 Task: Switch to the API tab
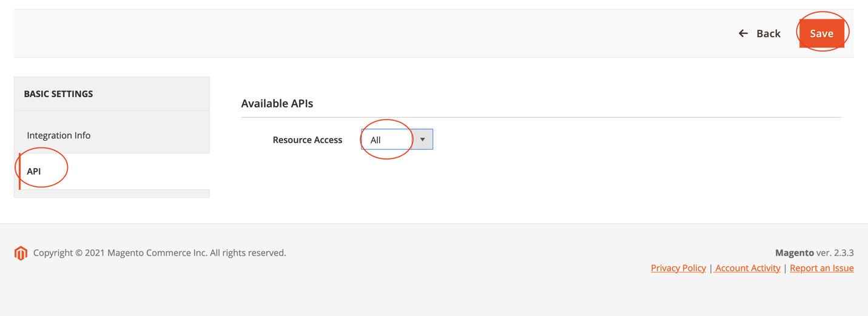pos(34,171)
